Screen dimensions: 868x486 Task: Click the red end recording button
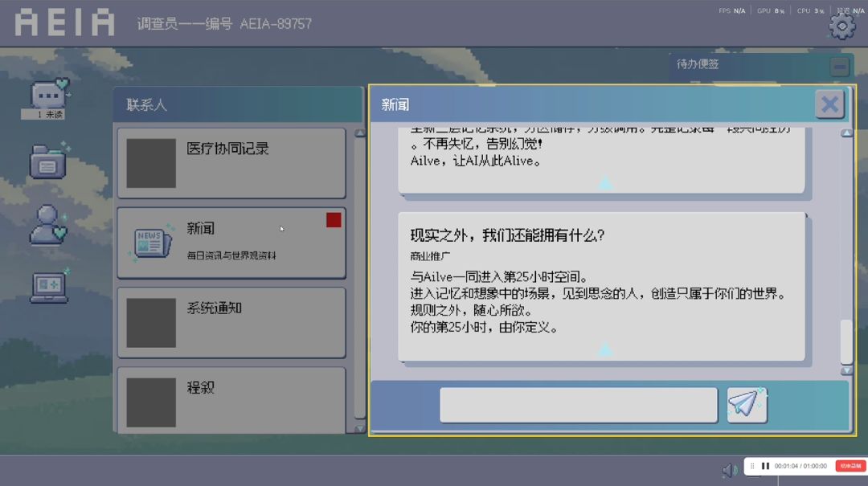tap(850, 466)
